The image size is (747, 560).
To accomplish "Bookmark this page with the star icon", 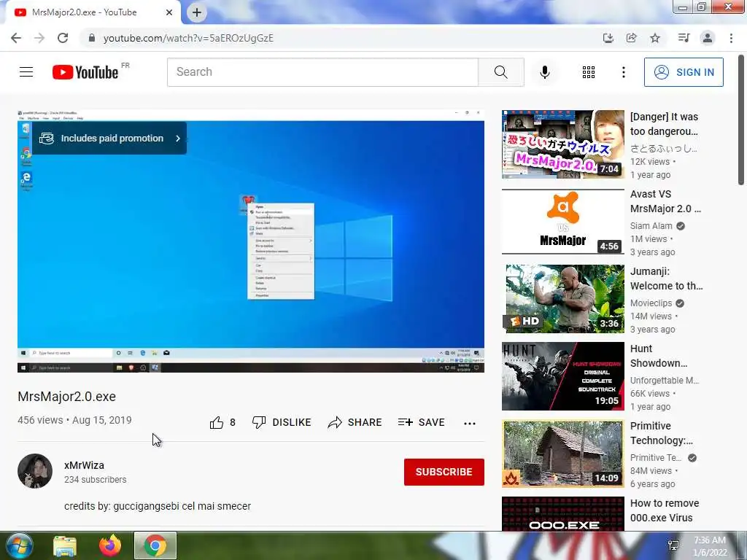I will (x=655, y=38).
